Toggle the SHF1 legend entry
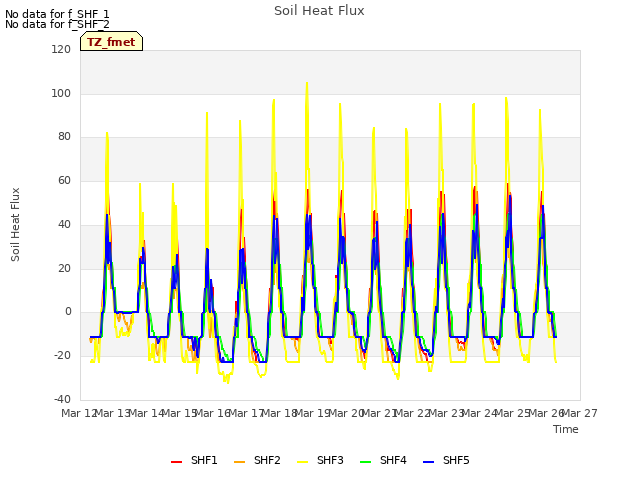 pos(194,460)
